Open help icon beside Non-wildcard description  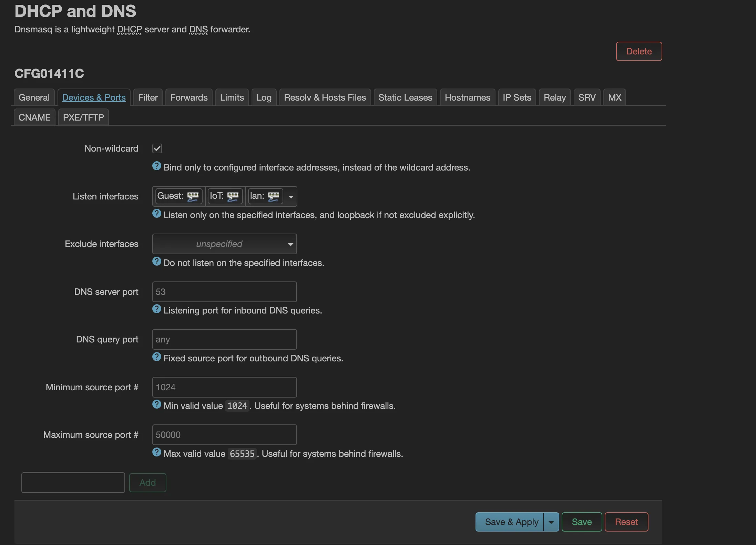click(157, 166)
